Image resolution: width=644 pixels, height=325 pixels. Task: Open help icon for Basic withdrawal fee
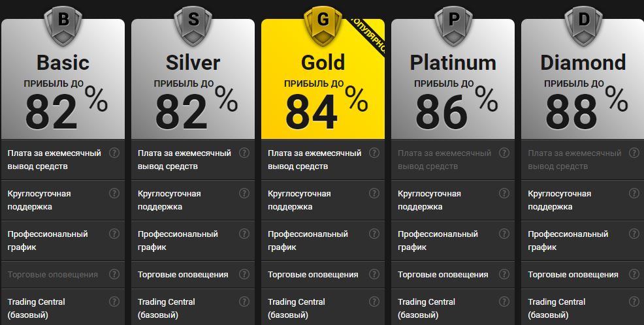pyautogui.click(x=114, y=153)
